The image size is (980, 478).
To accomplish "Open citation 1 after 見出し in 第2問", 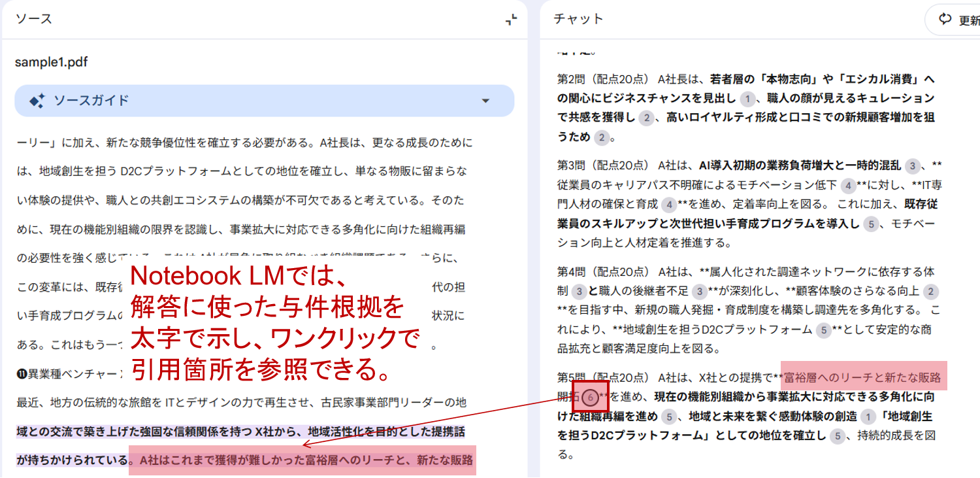I will (747, 99).
